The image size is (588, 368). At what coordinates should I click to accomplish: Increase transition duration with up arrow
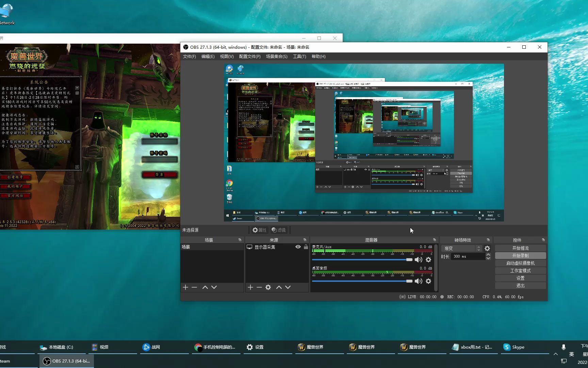click(488, 255)
